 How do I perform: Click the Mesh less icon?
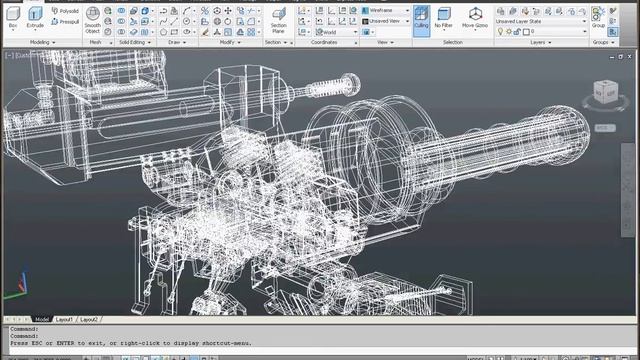(x=108, y=21)
